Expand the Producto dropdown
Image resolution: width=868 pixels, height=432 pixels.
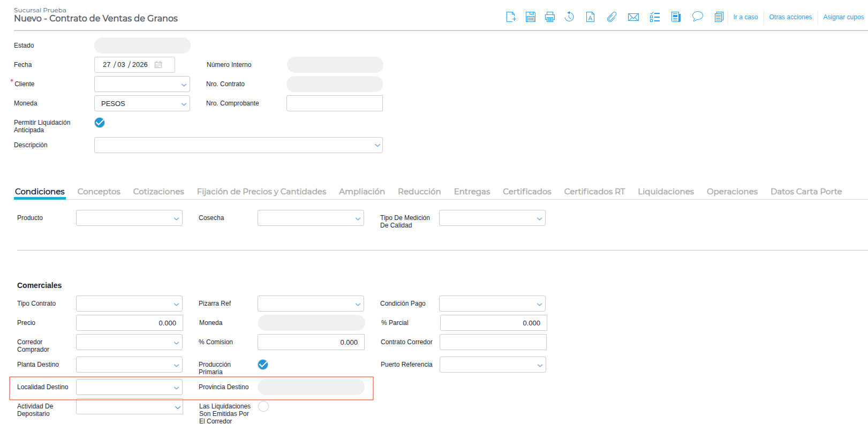point(129,218)
